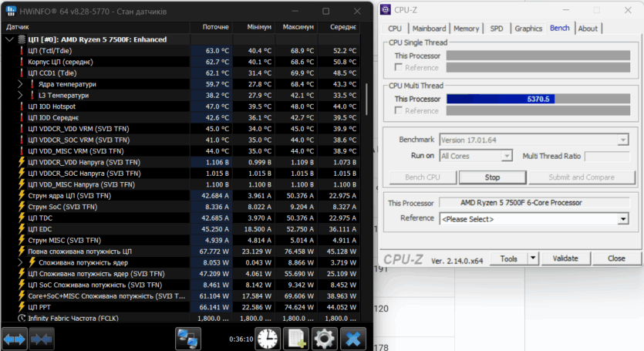
Task: Click the log file with plus icon
Action: coord(296,338)
